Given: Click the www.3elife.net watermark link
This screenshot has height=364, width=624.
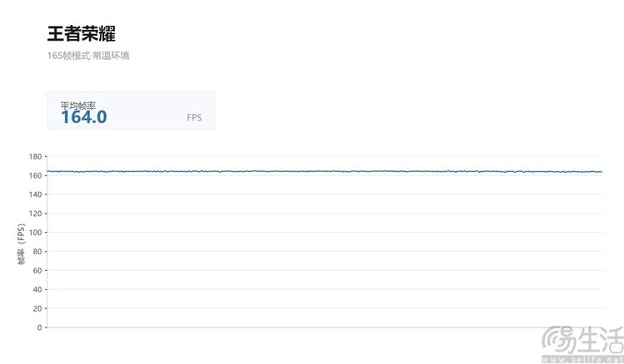Looking at the screenshot, I should pyautogui.click(x=582, y=360).
